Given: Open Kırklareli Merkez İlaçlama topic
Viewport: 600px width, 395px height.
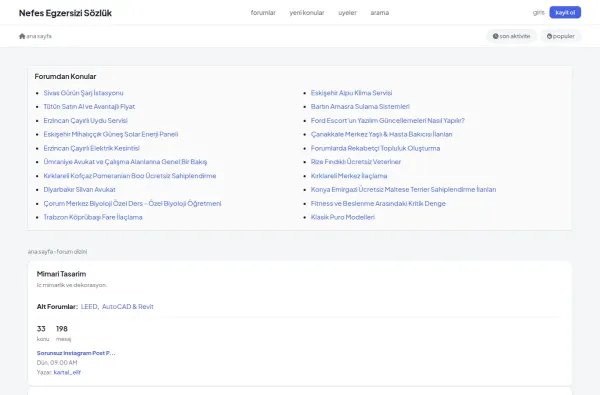Looking at the screenshot, I should pos(349,176).
